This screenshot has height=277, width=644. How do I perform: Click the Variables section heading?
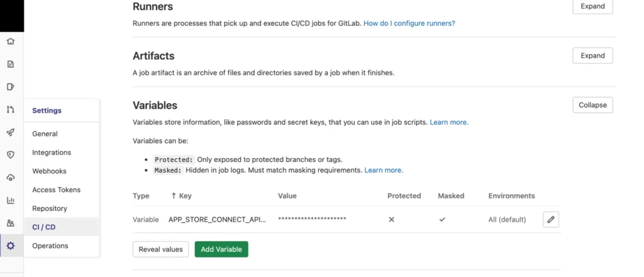(x=155, y=106)
